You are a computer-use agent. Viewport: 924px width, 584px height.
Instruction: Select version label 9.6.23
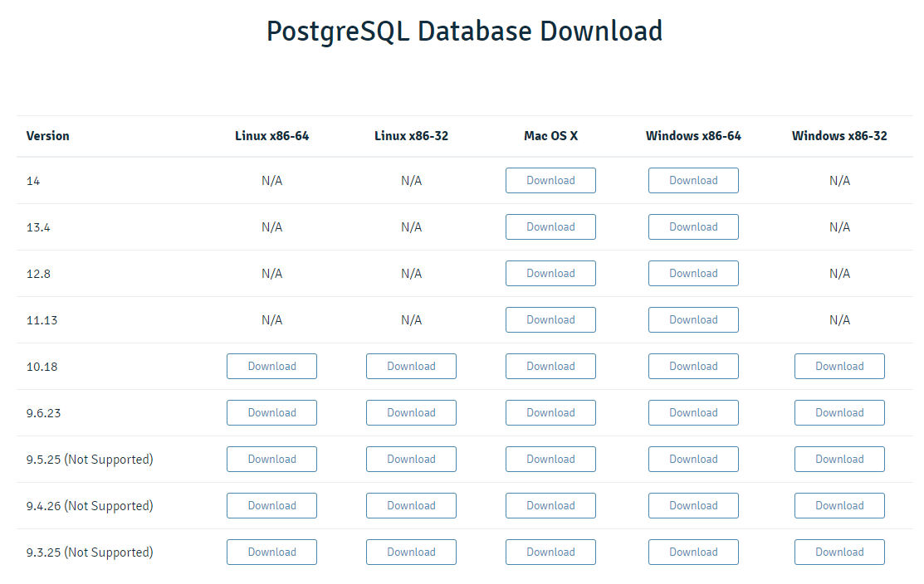click(x=44, y=413)
